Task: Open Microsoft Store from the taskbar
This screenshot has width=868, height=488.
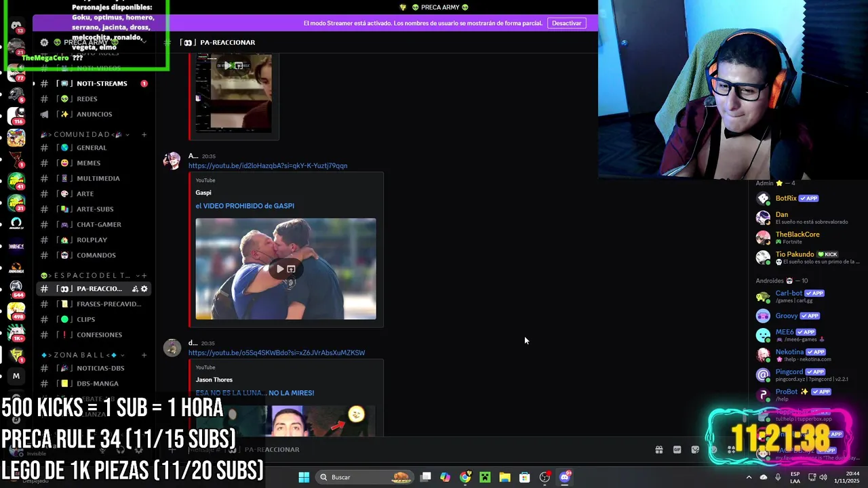Action: pos(524,477)
